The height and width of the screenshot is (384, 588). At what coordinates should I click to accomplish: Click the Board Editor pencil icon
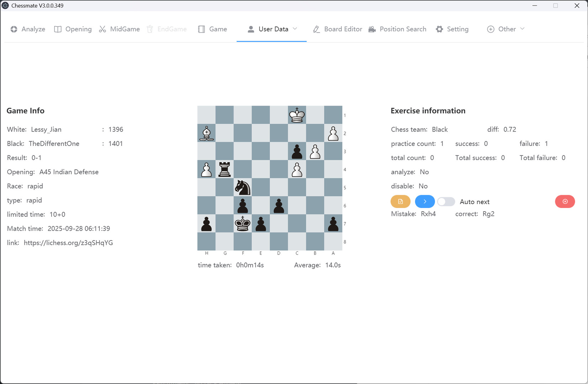click(316, 29)
